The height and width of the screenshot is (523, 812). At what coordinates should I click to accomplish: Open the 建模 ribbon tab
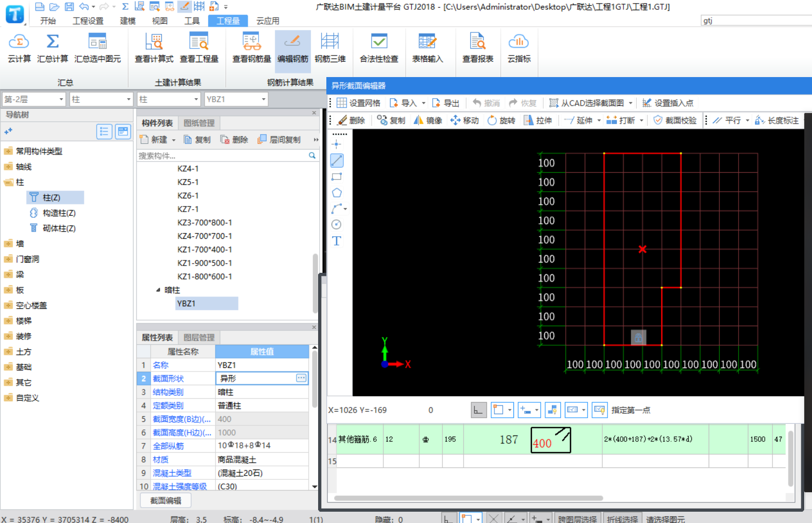[127, 21]
